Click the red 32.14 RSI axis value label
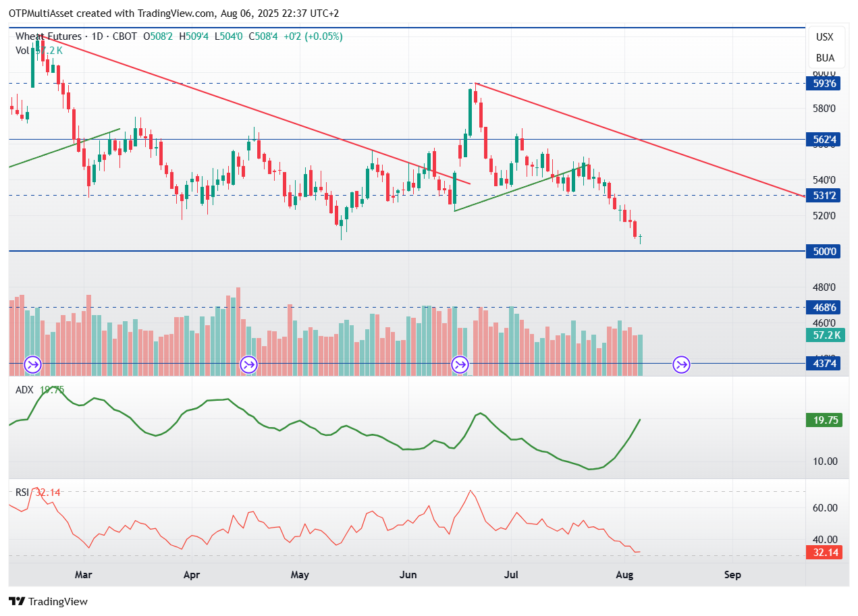Image resolution: width=858 pixels, height=616 pixels. pos(824,553)
